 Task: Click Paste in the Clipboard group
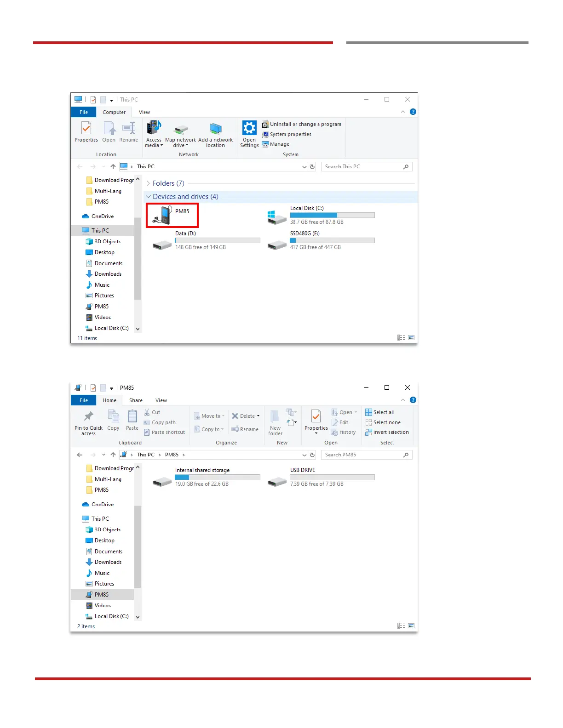132,420
